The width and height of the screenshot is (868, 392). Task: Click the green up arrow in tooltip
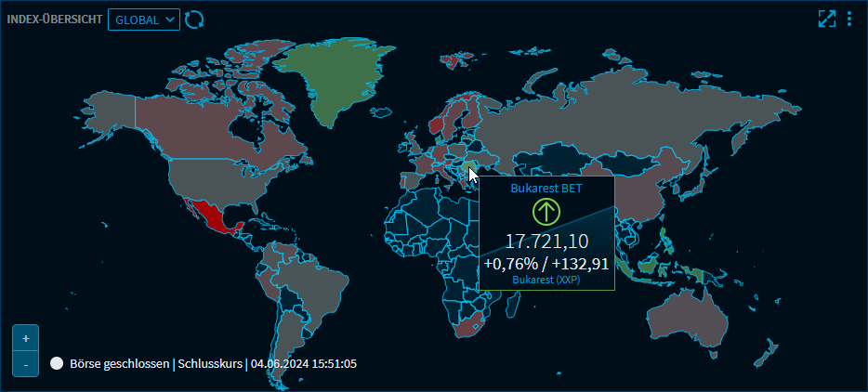tap(546, 212)
